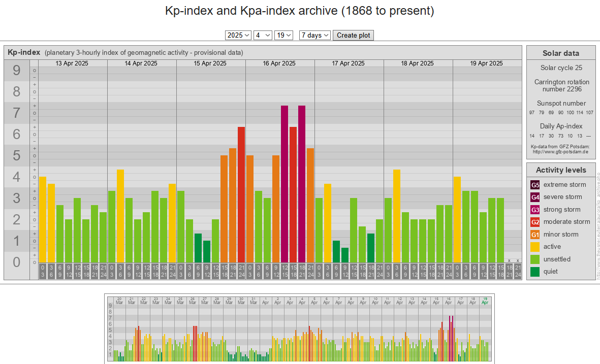
Task: Open the 7 days duration dropdown
Action: [314, 35]
